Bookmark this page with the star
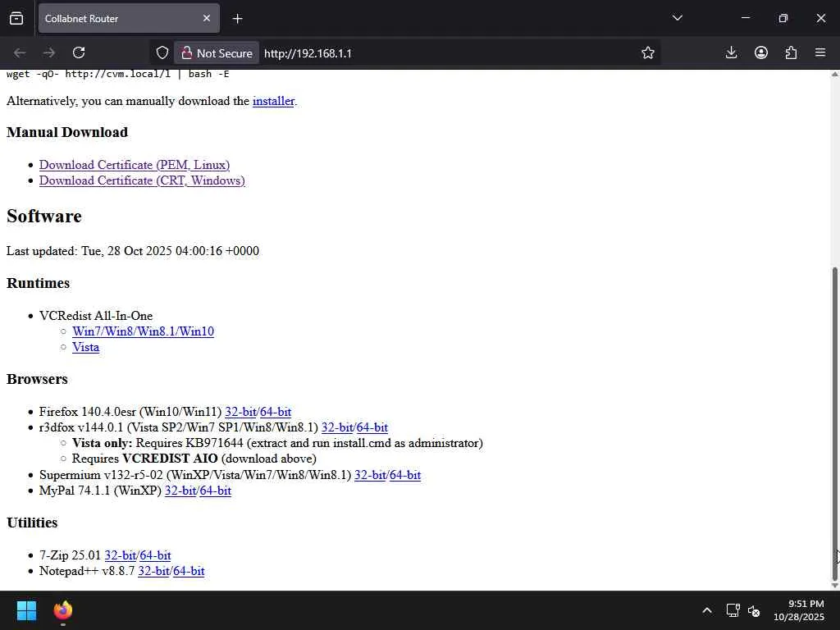 (648, 52)
